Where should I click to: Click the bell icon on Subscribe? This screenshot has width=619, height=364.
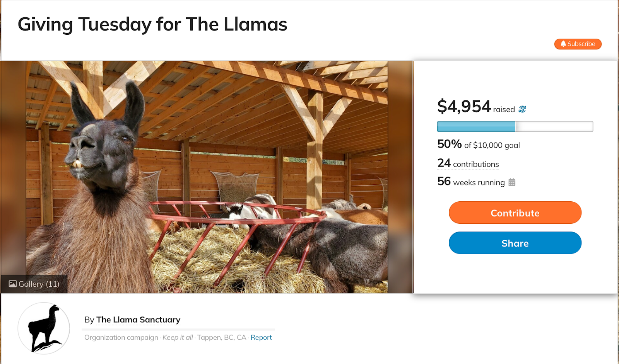click(x=563, y=44)
